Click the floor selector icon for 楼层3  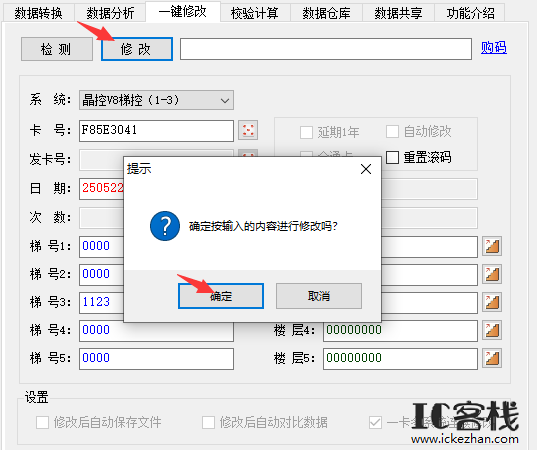coord(492,302)
